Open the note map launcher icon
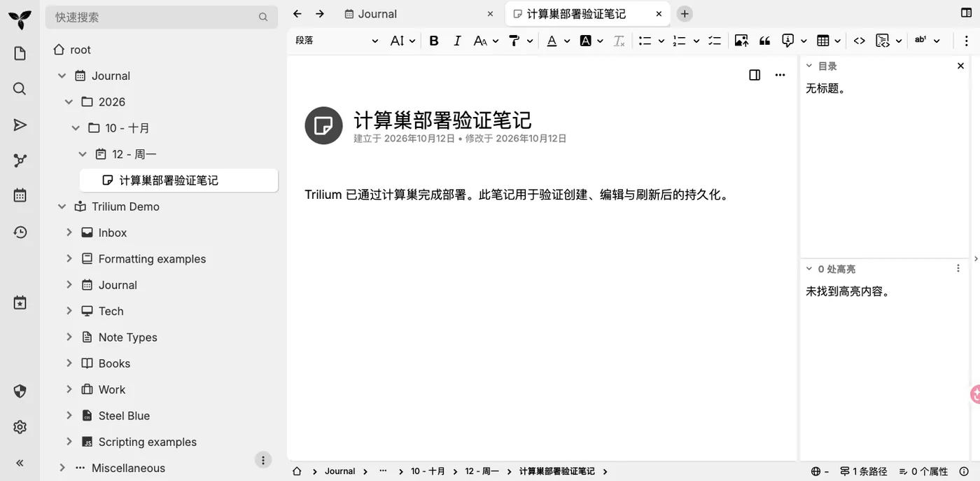980x481 pixels. [x=20, y=161]
